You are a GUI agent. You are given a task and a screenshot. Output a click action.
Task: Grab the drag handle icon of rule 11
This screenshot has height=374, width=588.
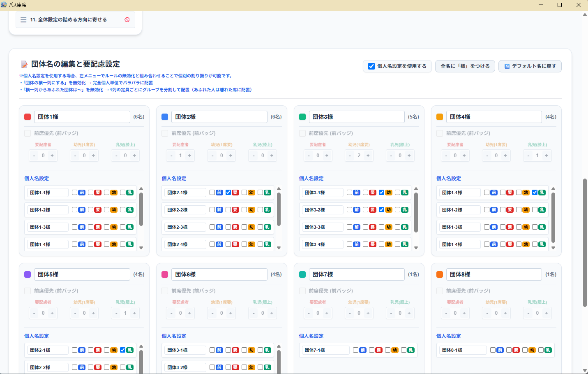(x=23, y=20)
